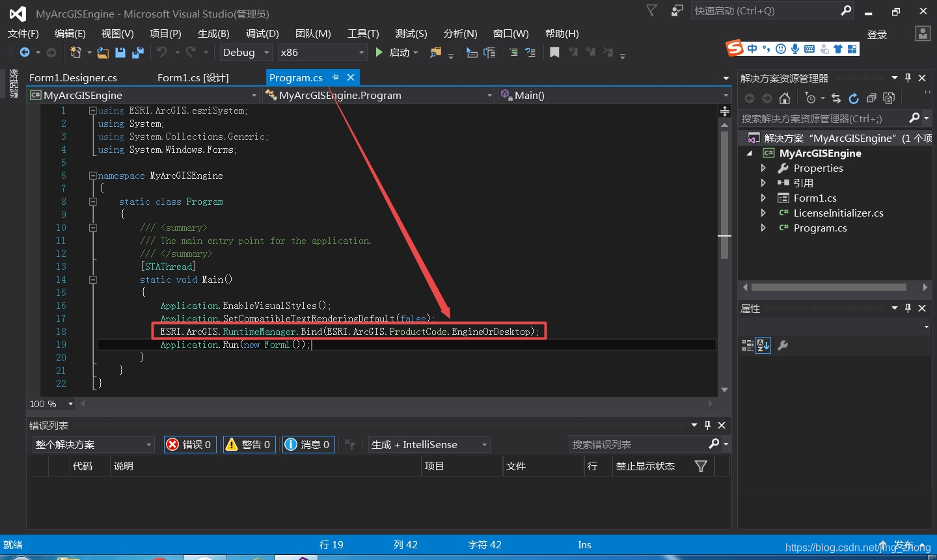The height and width of the screenshot is (560, 937).
Task: Click the Open File toolbar icon
Action: [x=103, y=52]
